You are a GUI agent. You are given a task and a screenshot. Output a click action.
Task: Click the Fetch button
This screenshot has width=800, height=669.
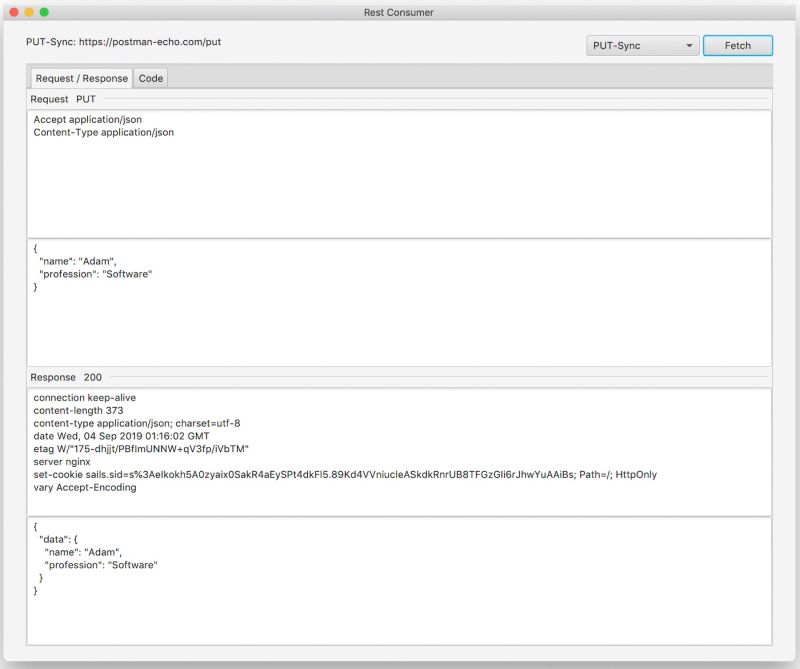pos(738,45)
